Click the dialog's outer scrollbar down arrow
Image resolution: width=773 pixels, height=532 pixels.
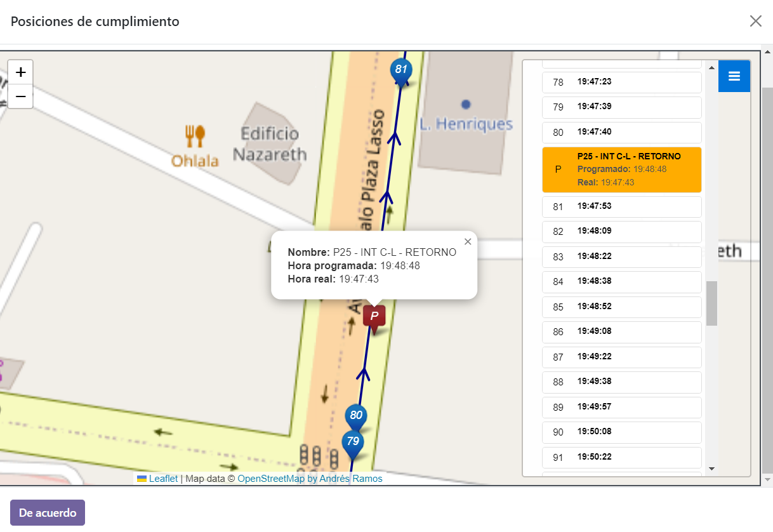[767, 480]
